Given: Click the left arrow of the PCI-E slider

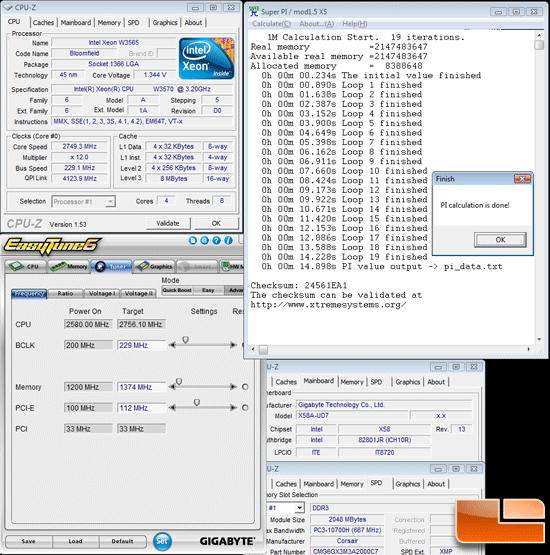Looking at the screenshot, I should (172, 408).
